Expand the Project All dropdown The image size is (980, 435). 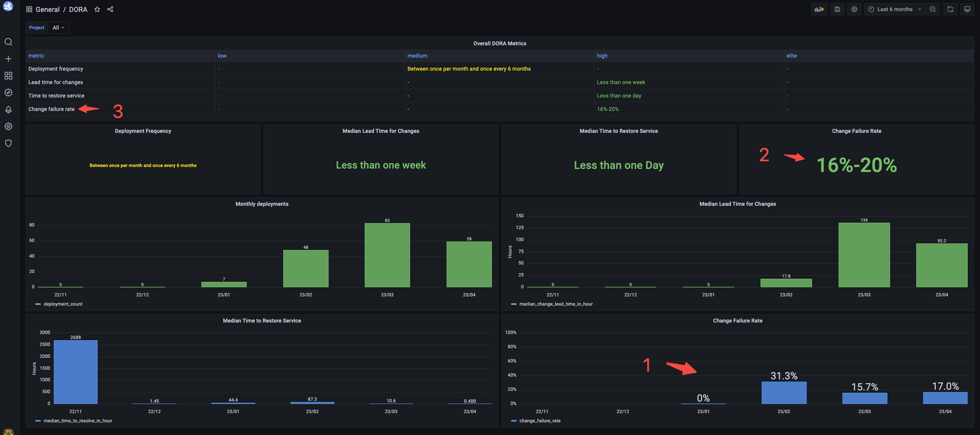[x=58, y=28]
